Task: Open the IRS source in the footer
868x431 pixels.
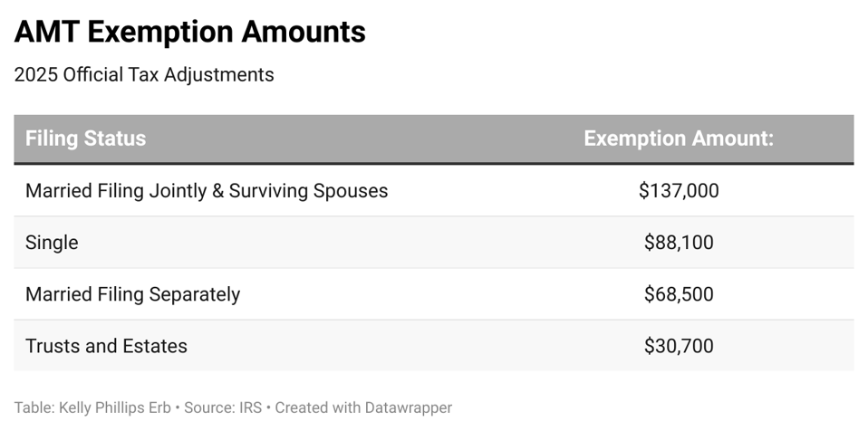Action: pyautogui.click(x=249, y=407)
